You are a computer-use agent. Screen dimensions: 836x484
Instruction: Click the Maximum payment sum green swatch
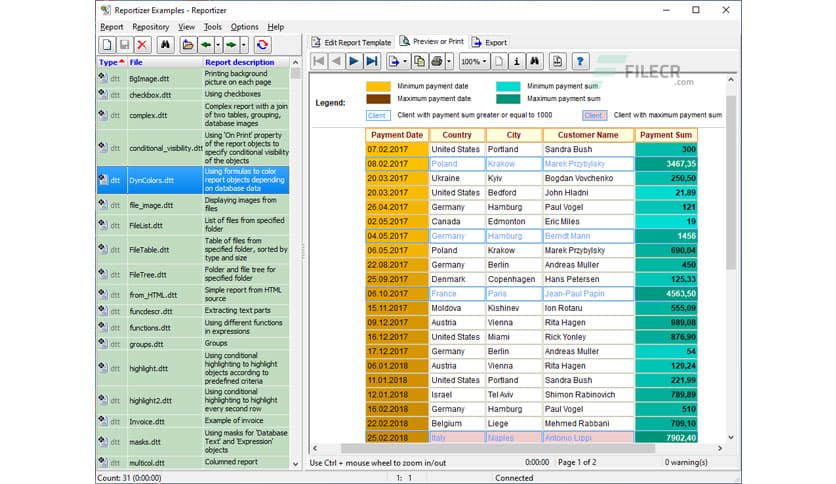[x=508, y=99]
